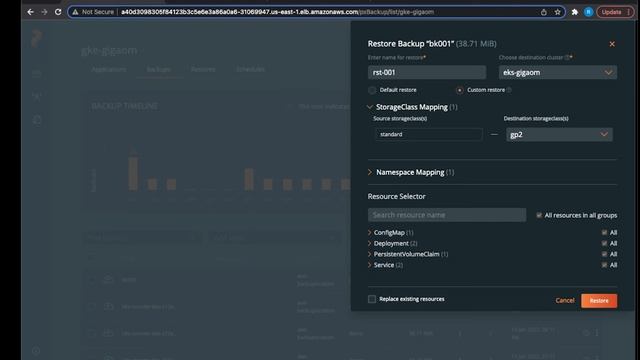Toggle the All checkbox for Service
Image resolution: width=640 pixels, height=360 pixels.
(x=604, y=265)
